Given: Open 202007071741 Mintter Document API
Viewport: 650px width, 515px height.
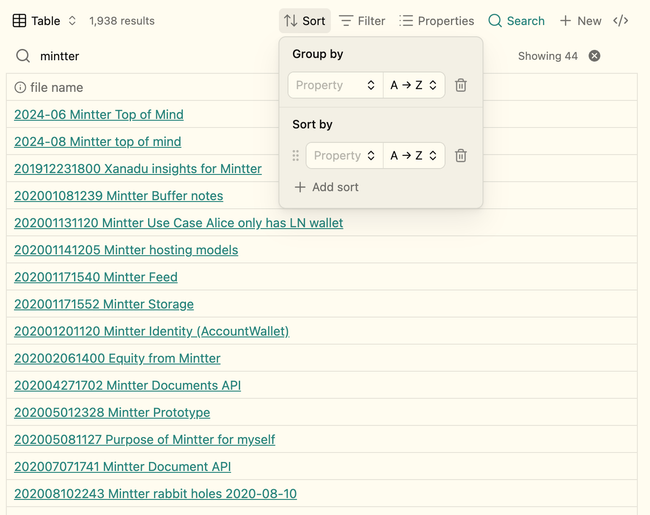Looking at the screenshot, I should tap(122, 466).
